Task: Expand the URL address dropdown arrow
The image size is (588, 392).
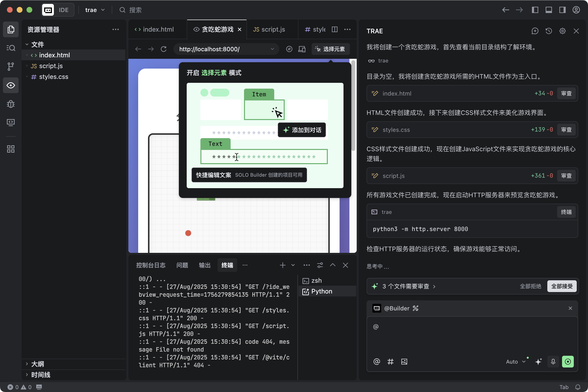Action: point(272,49)
